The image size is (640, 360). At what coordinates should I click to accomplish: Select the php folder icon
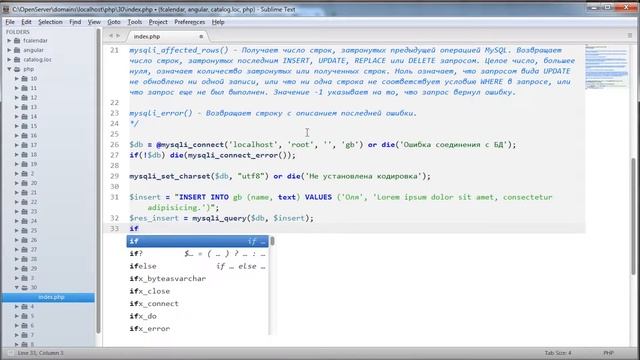pos(17,69)
